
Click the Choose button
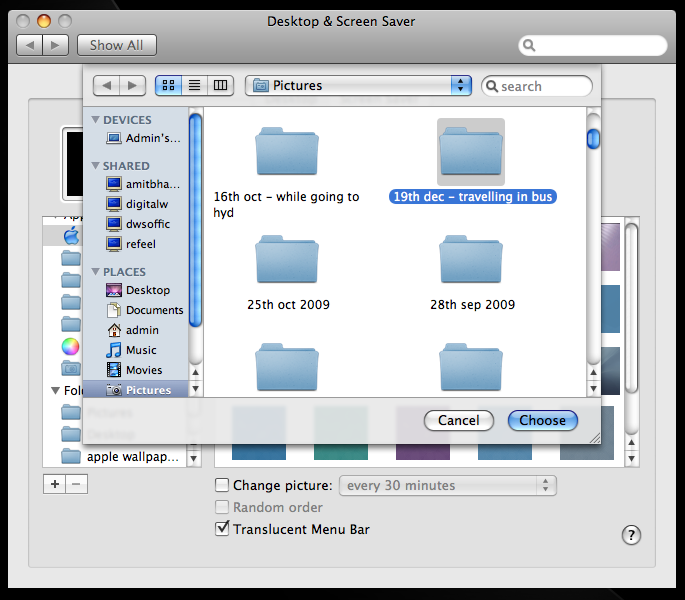pos(542,421)
